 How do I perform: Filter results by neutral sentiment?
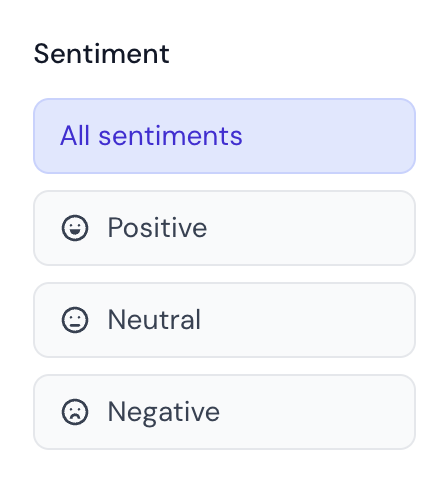(x=224, y=320)
